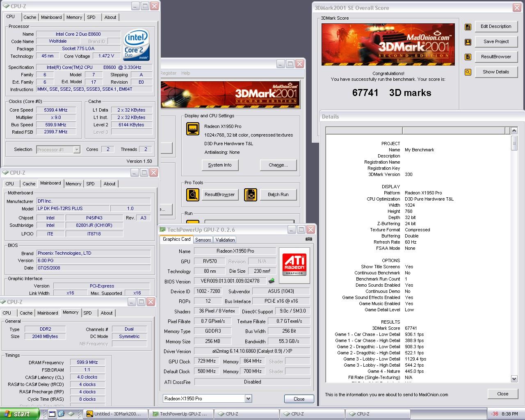Viewport: 525px width, 420px height.
Task: Click the 67741 3D marks score text
Action: click(392, 93)
